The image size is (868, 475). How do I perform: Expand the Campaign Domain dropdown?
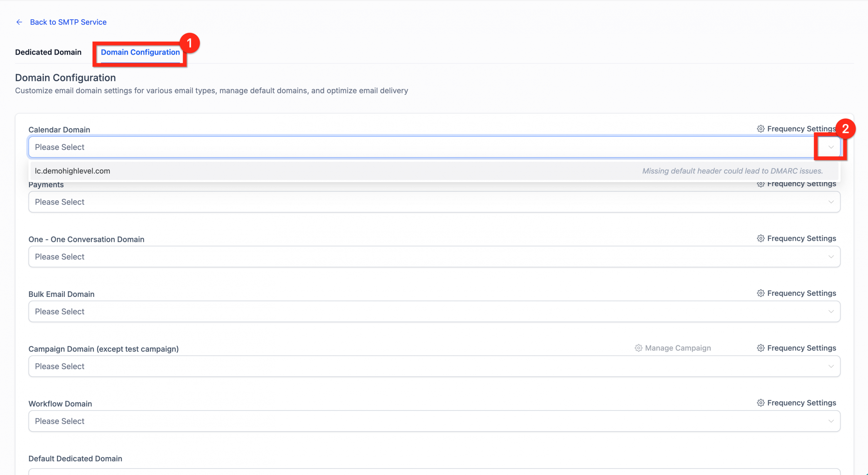pos(831,366)
